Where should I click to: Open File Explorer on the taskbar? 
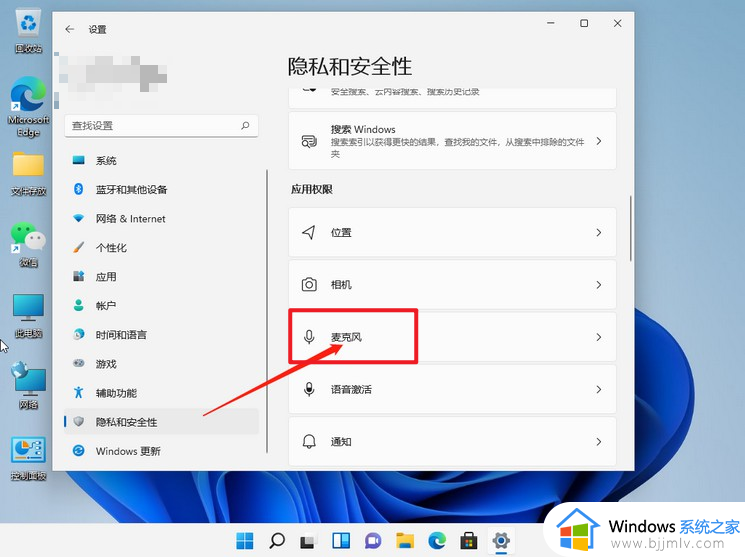pos(405,541)
